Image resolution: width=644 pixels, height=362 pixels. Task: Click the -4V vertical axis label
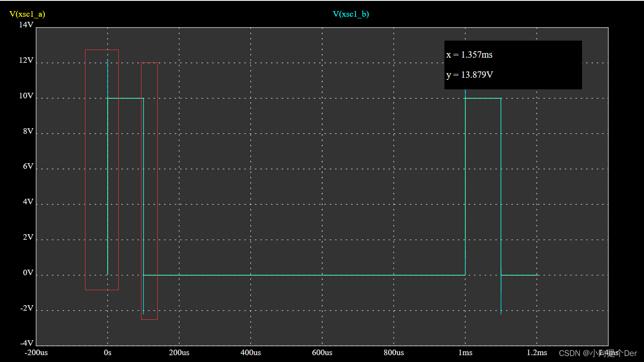coord(27,343)
